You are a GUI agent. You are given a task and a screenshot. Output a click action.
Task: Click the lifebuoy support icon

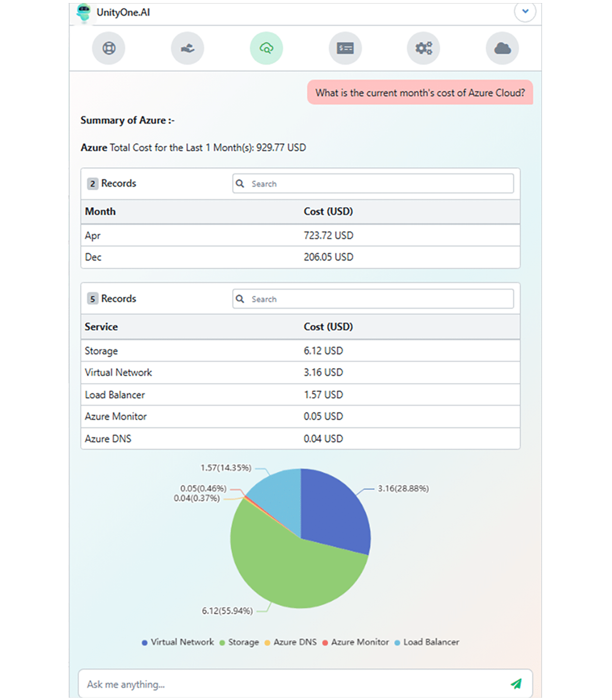pyautogui.click(x=108, y=48)
